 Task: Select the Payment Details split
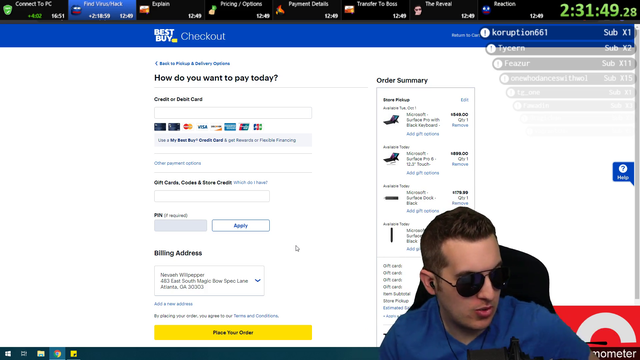point(307,10)
